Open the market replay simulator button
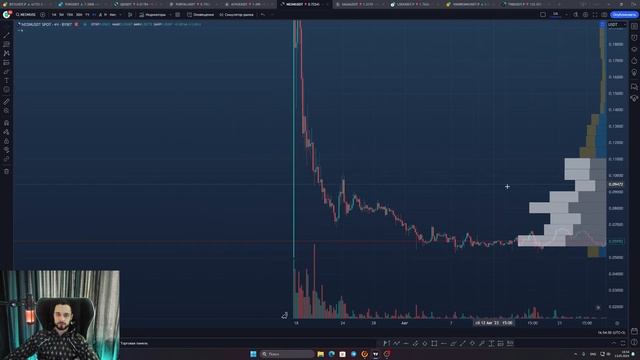 point(236,15)
